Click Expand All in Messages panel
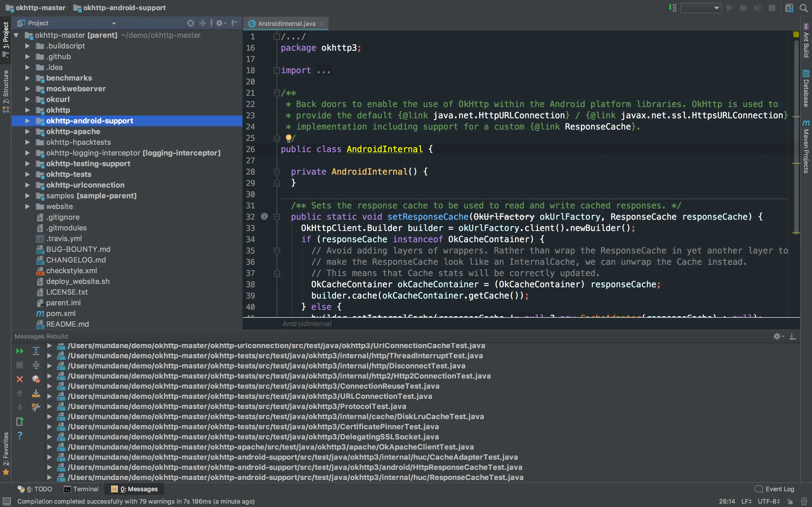The height and width of the screenshot is (507, 812). (36, 351)
